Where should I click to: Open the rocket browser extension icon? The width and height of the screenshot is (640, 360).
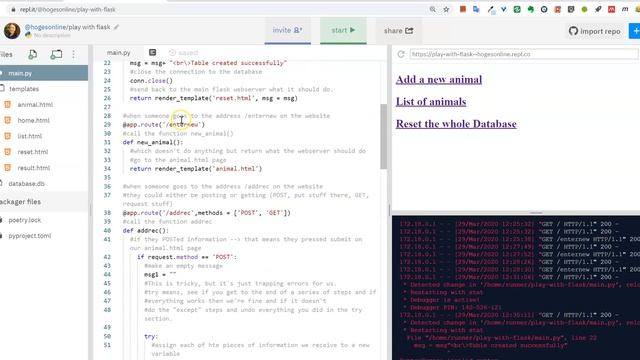598,9
